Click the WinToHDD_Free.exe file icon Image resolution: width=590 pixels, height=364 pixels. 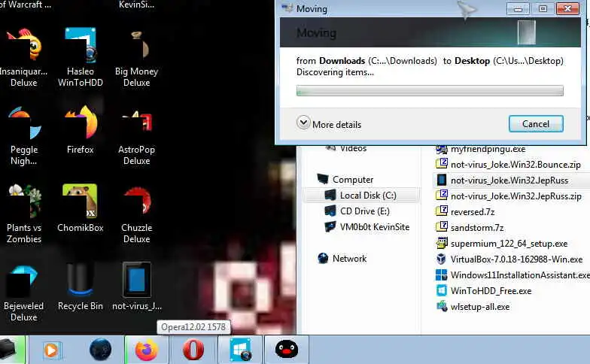(441, 290)
